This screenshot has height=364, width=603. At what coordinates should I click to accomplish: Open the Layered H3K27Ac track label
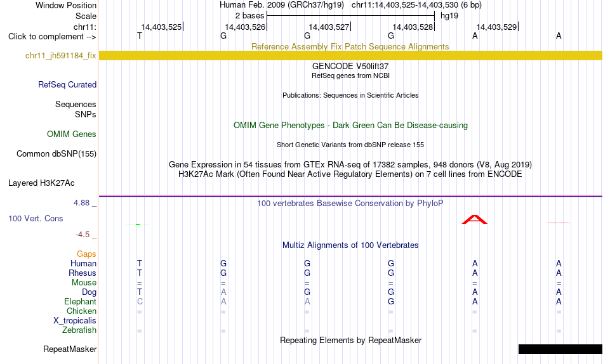click(41, 183)
